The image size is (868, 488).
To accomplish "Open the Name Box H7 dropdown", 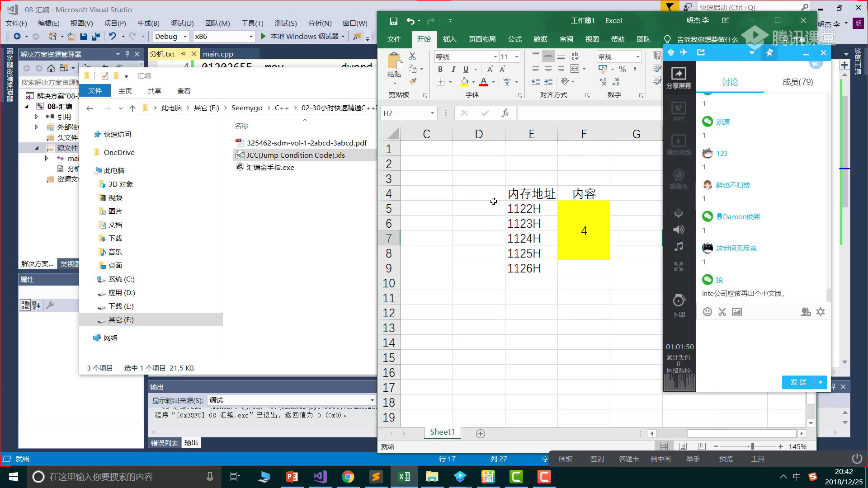I will pos(432,113).
